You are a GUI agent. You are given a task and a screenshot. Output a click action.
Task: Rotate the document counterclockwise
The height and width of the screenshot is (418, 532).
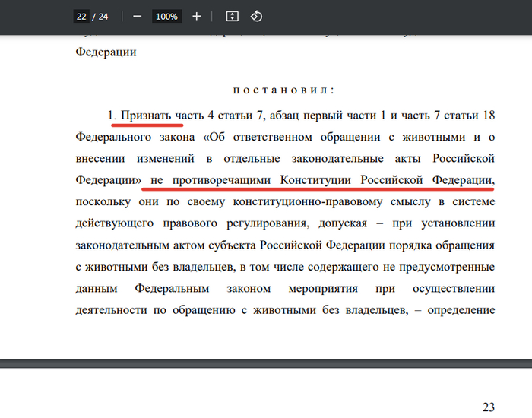pyautogui.click(x=256, y=16)
